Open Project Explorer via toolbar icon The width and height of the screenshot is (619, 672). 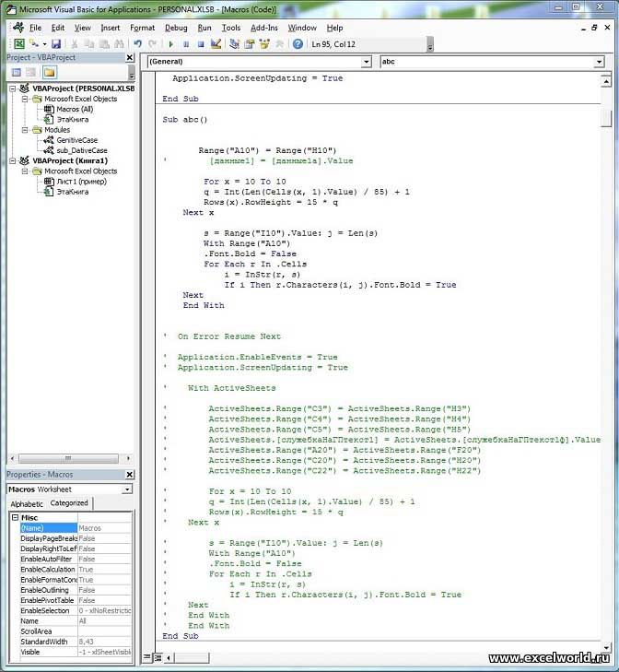point(235,43)
